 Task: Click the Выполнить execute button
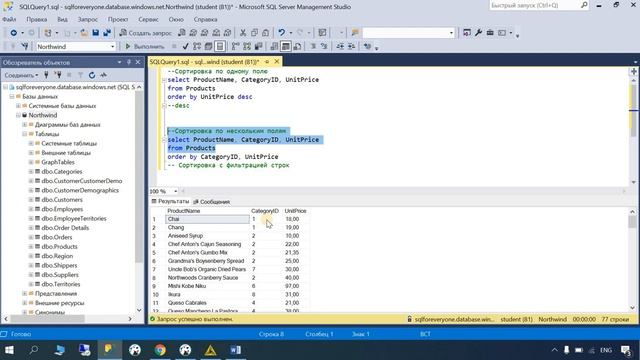144,47
